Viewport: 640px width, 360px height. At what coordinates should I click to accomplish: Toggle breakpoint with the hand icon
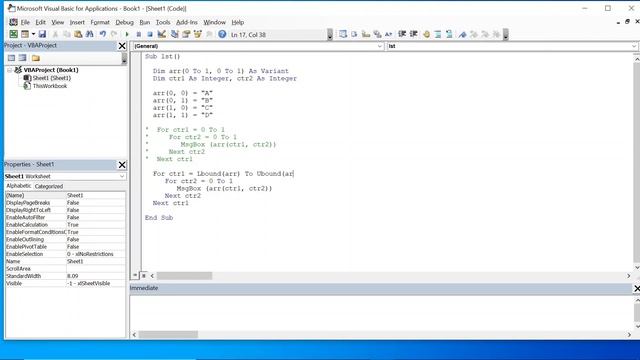(427, 34)
